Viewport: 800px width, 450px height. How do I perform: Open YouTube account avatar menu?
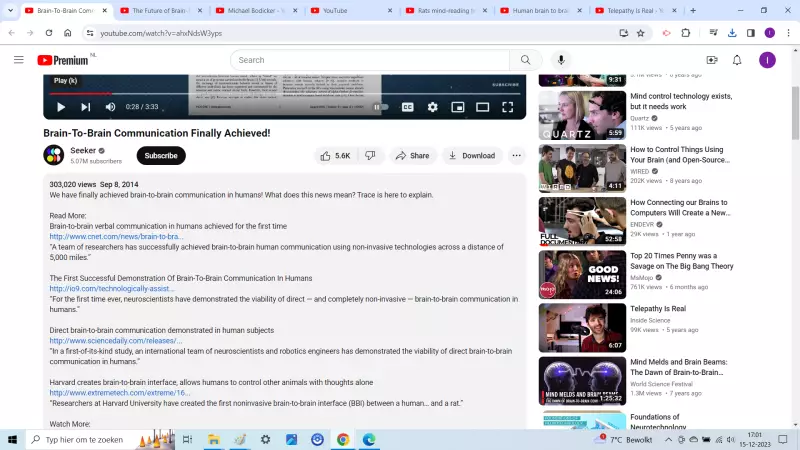pos(767,60)
